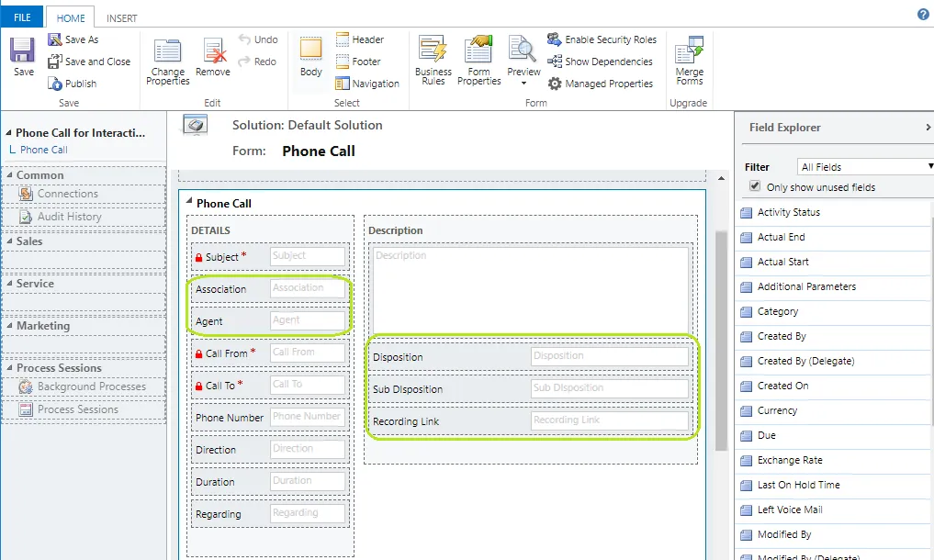Open the Preview dropdown menu

coord(523,83)
